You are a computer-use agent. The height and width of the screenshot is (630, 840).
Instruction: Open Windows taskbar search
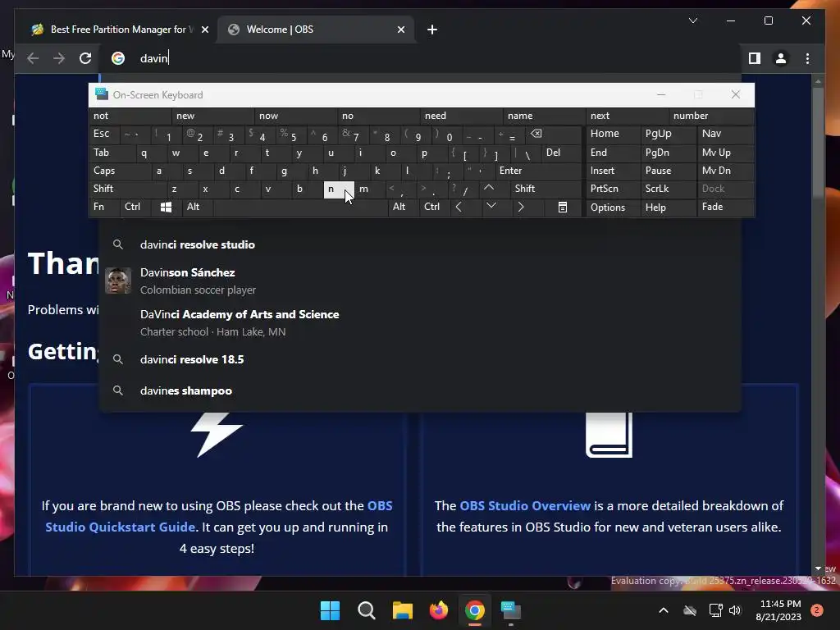click(x=367, y=610)
